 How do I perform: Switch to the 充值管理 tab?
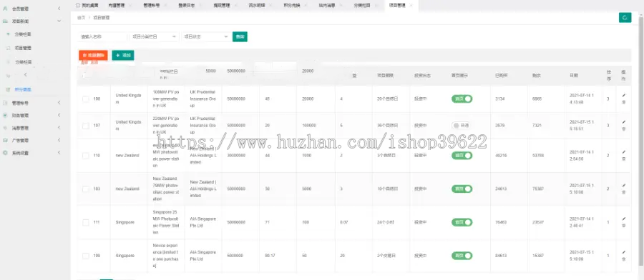point(117,5)
